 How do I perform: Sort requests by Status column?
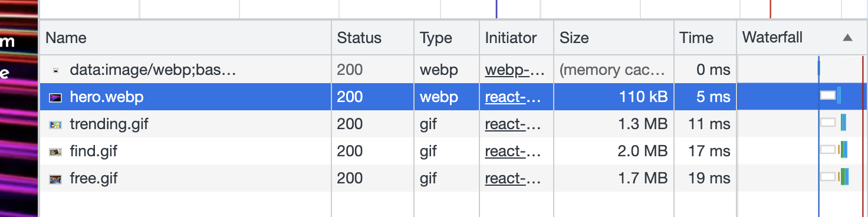point(359,38)
